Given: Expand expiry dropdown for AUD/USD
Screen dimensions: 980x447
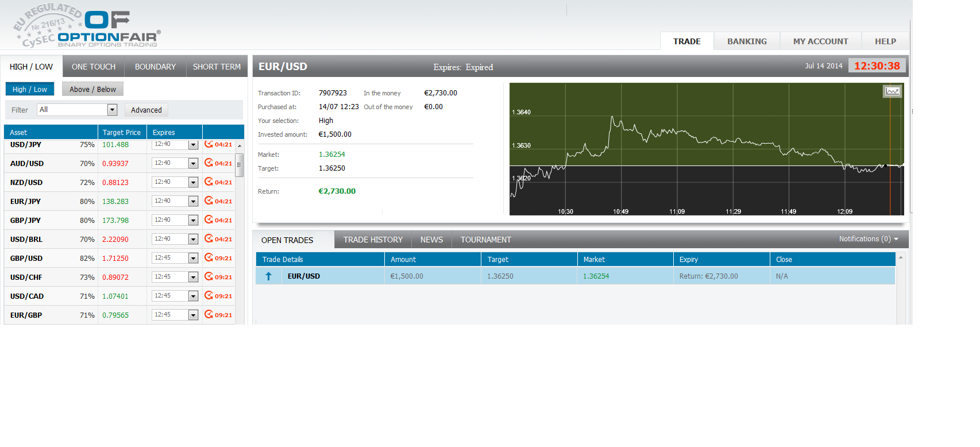Looking at the screenshot, I should click(x=193, y=164).
